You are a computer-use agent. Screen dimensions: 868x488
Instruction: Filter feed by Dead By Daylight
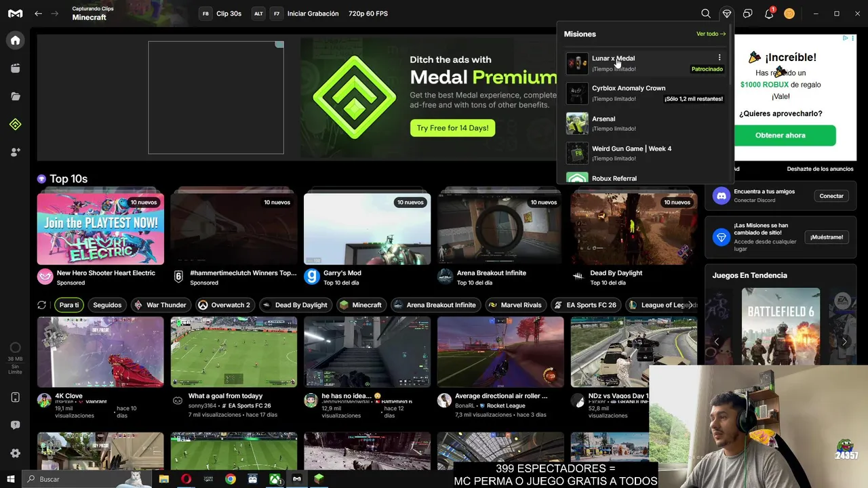click(x=295, y=305)
